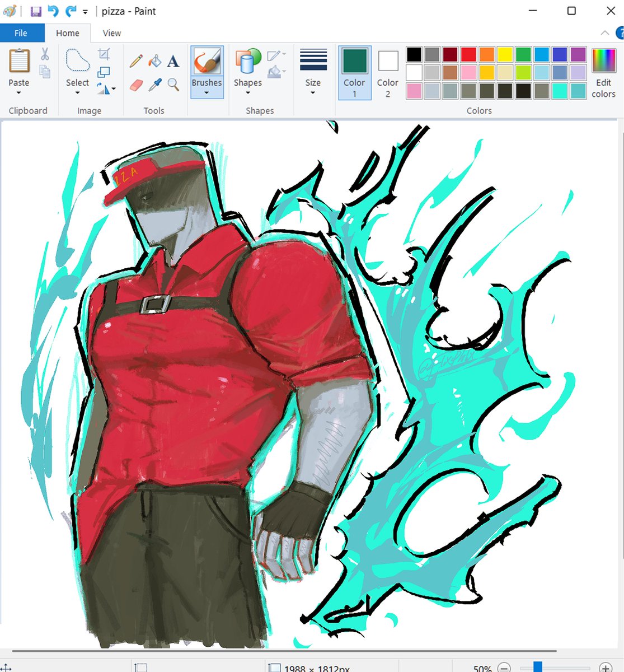Zoom in with the plus button

tap(606, 668)
